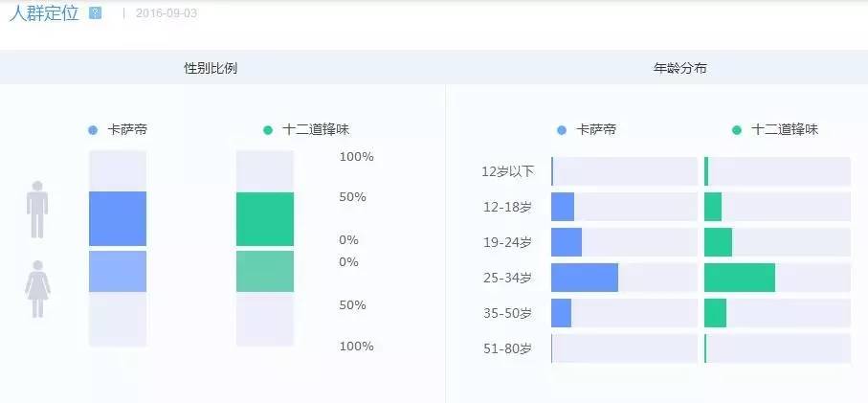Toggle 卡萨帝 legend dot in gender chart
The width and height of the screenshot is (868, 403).
coord(93,130)
